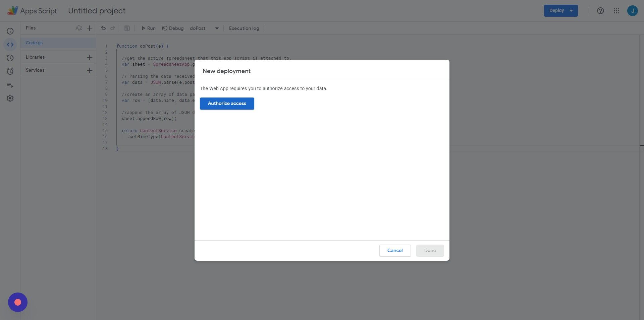Open the help menu
Screen dimensions: 644x320
[x=600, y=10]
